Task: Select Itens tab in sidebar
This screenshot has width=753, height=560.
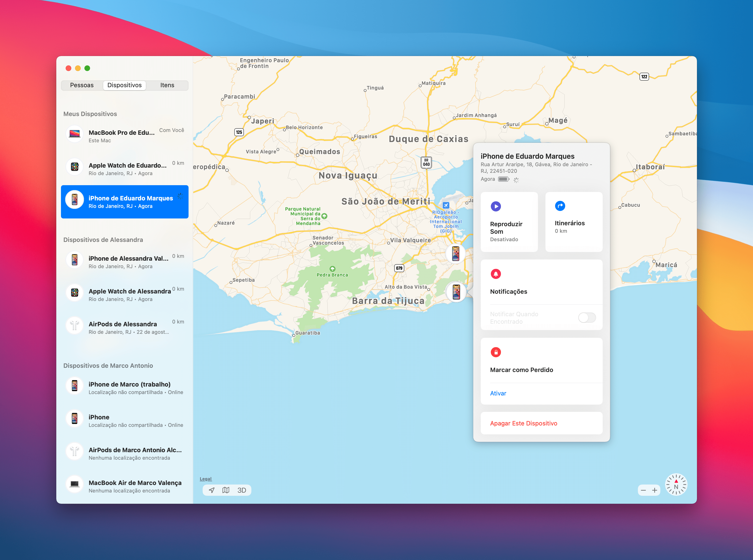Action: [x=166, y=85]
